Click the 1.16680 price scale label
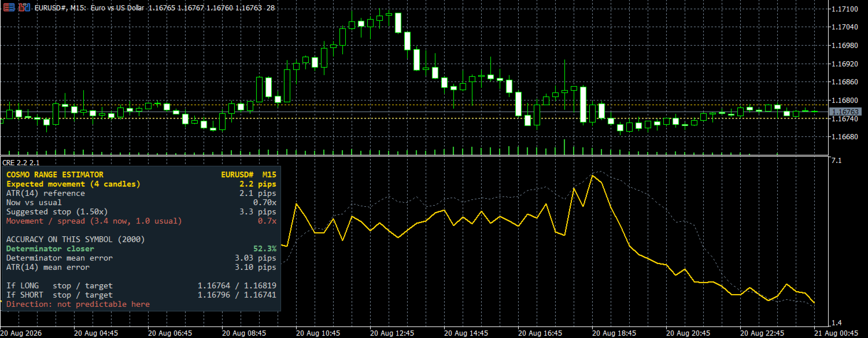The height and width of the screenshot is (338, 868). pyautogui.click(x=844, y=137)
